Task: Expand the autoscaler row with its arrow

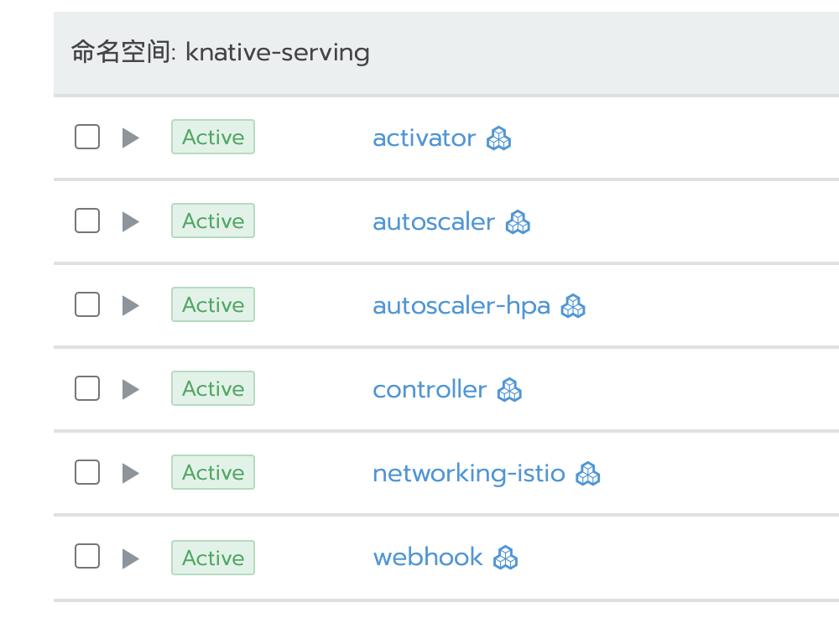Action: pos(131,222)
